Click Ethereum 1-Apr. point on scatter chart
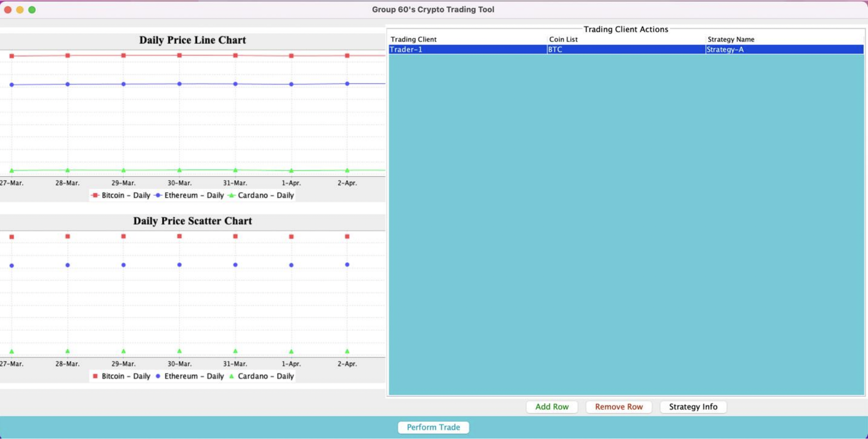This screenshot has height=439, width=868. (291, 265)
